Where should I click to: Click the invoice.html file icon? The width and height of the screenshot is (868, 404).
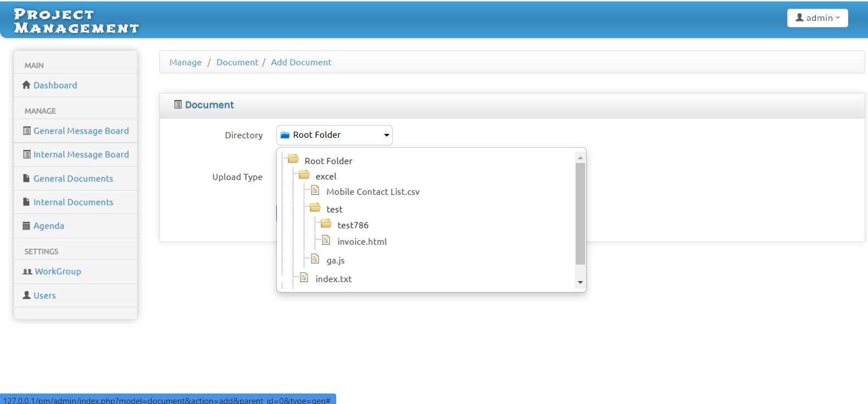pyautogui.click(x=326, y=240)
